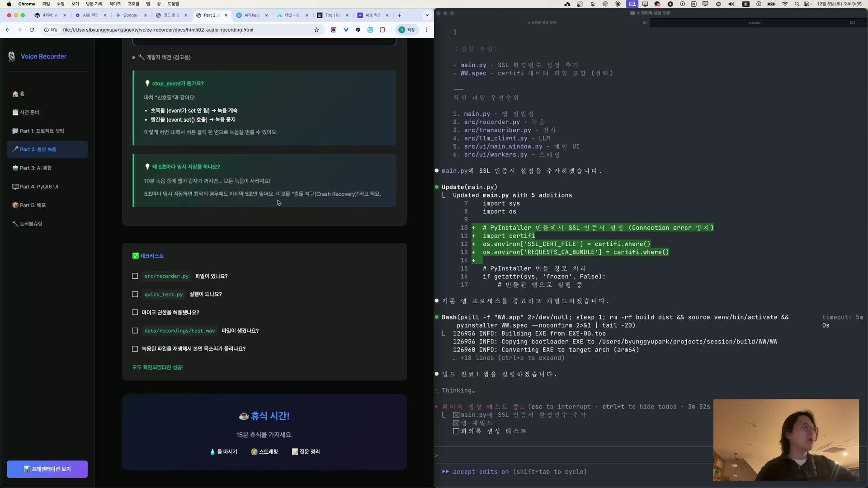The width and height of the screenshot is (868, 488).
Task: Click the bookmark star icon in address bar
Action: click(316, 30)
